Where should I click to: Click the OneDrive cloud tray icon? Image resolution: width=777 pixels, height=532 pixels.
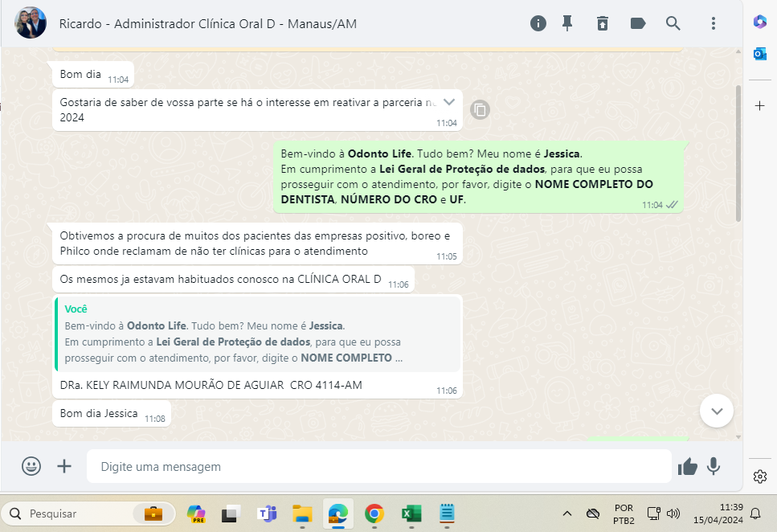(x=593, y=514)
